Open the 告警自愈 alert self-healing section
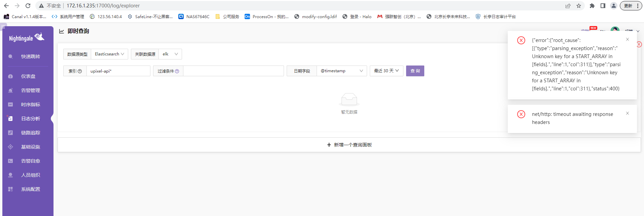The height and width of the screenshot is (216, 644). point(28,161)
